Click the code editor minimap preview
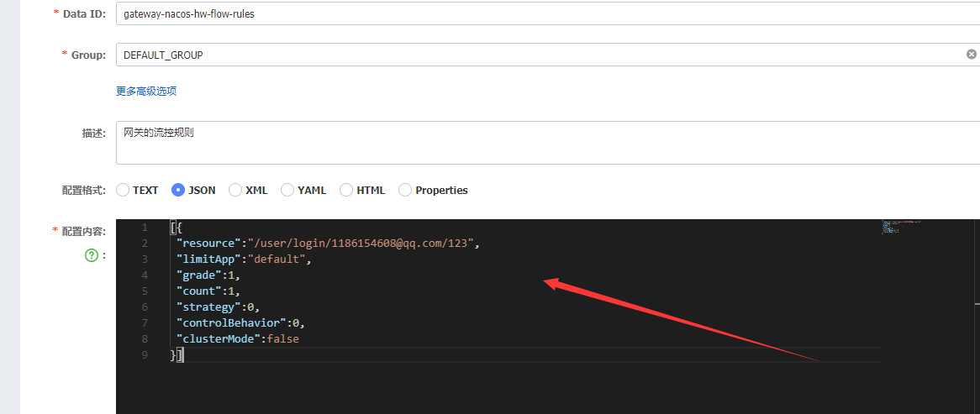 coord(901,226)
